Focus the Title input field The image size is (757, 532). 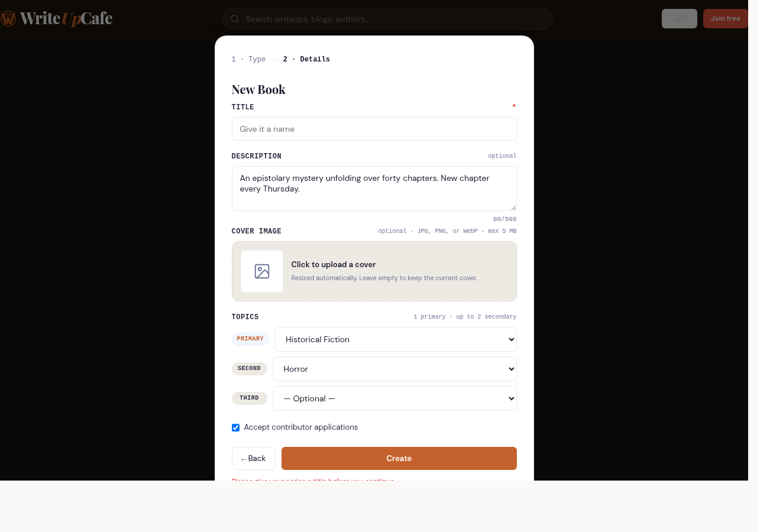click(374, 129)
